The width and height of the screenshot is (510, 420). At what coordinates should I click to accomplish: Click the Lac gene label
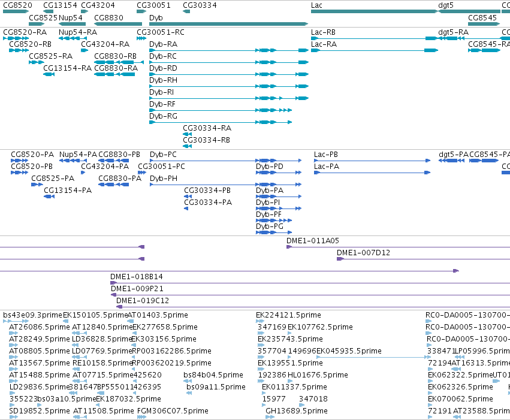pyautogui.click(x=316, y=5)
